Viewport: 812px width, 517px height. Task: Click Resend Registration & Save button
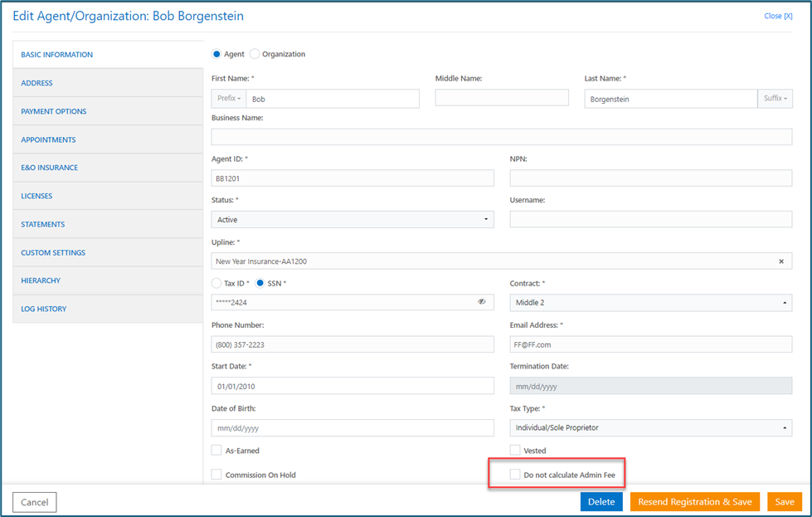695,501
